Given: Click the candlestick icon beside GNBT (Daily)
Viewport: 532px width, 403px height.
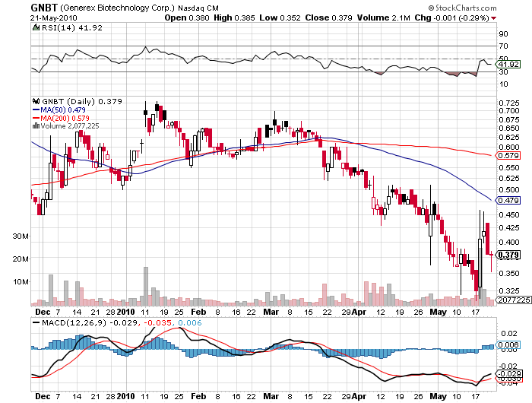Looking at the screenshot, I should pos(36,101).
